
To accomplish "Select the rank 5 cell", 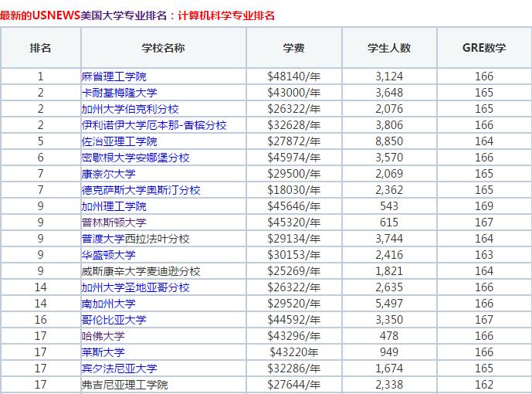I will (x=40, y=141).
